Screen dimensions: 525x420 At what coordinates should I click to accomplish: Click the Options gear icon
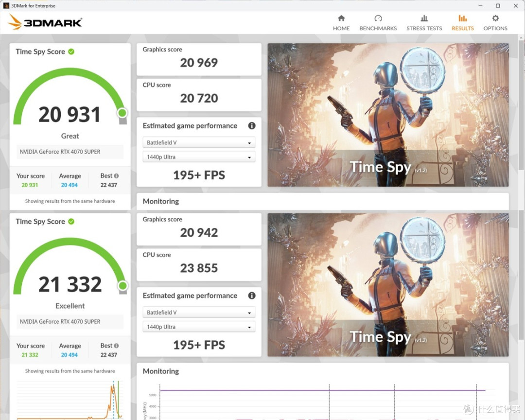[x=495, y=18]
